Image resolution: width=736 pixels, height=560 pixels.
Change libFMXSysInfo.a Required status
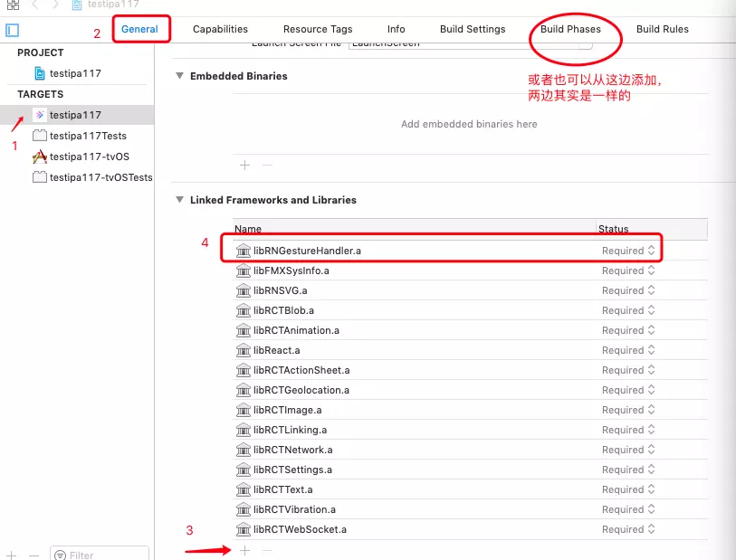tap(628, 271)
